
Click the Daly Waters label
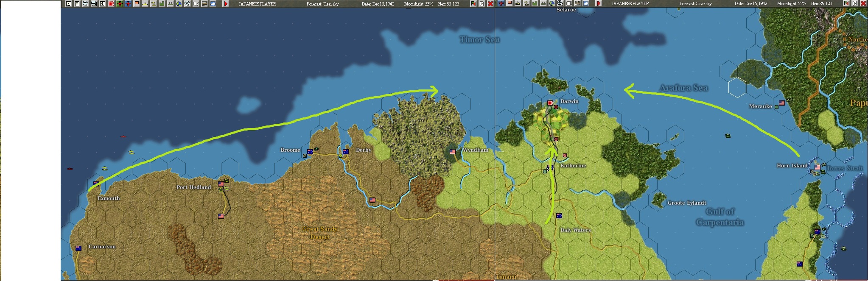(x=575, y=230)
